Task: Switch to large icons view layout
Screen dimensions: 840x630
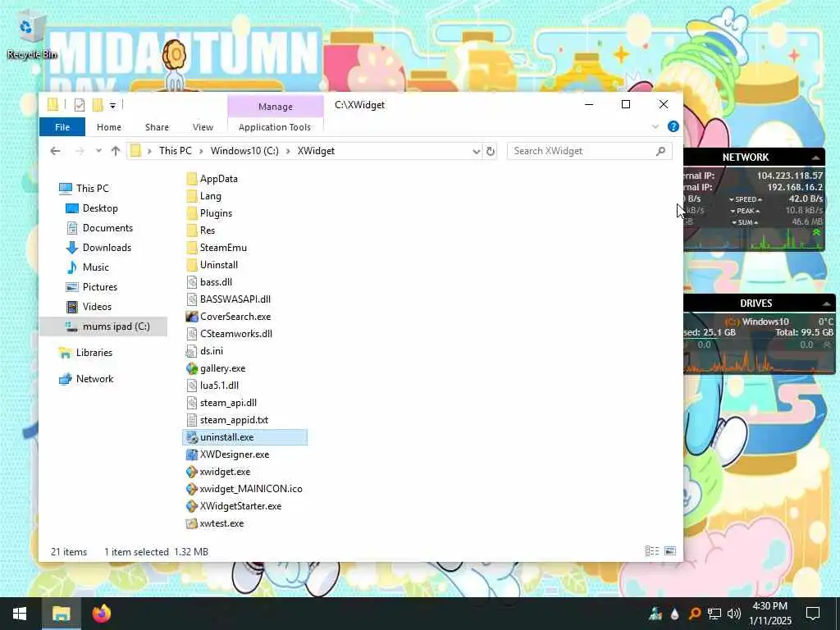Action: 670,551
